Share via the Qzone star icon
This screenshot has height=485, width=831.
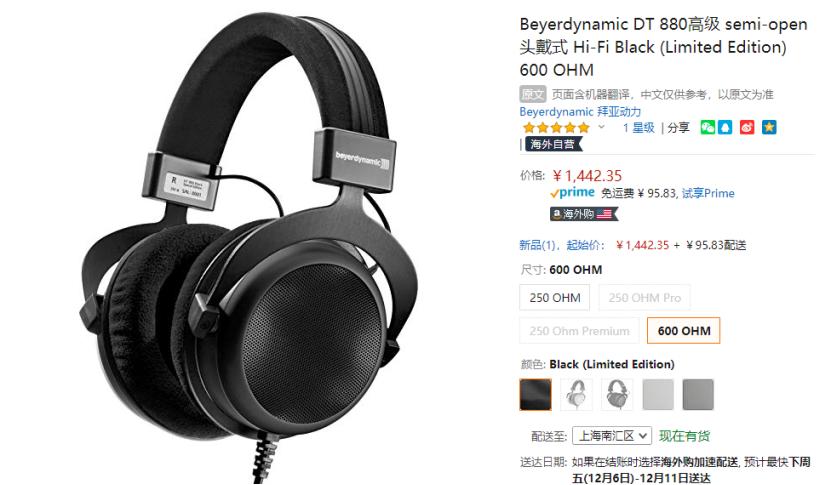point(769,127)
